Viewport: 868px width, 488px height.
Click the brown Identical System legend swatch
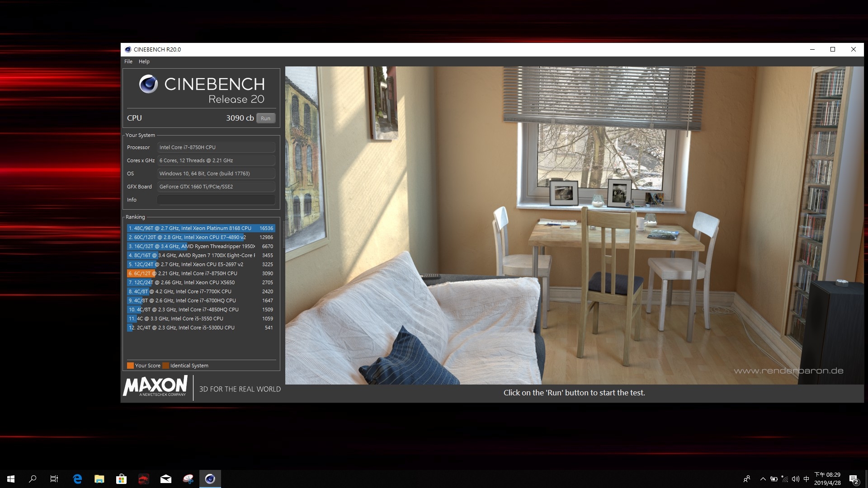(x=165, y=366)
